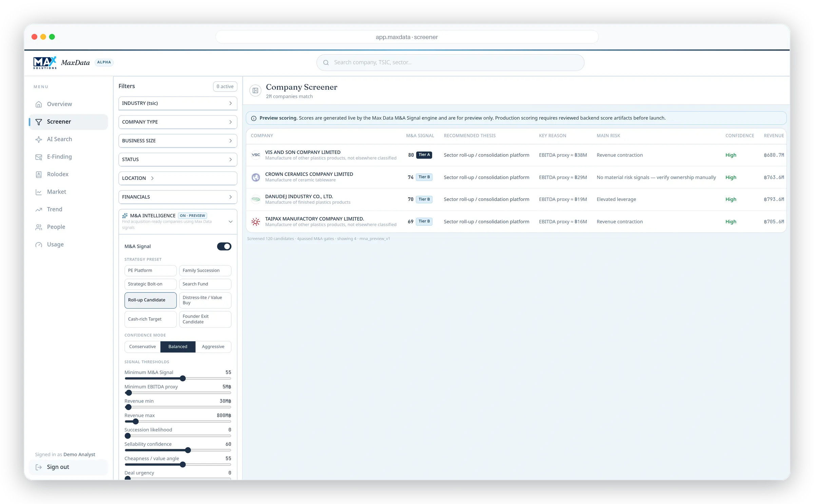Viewport: 814px width, 504px height.
Task: Click the Minimum M&A Signal slider handle
Action: click(183, 379)
